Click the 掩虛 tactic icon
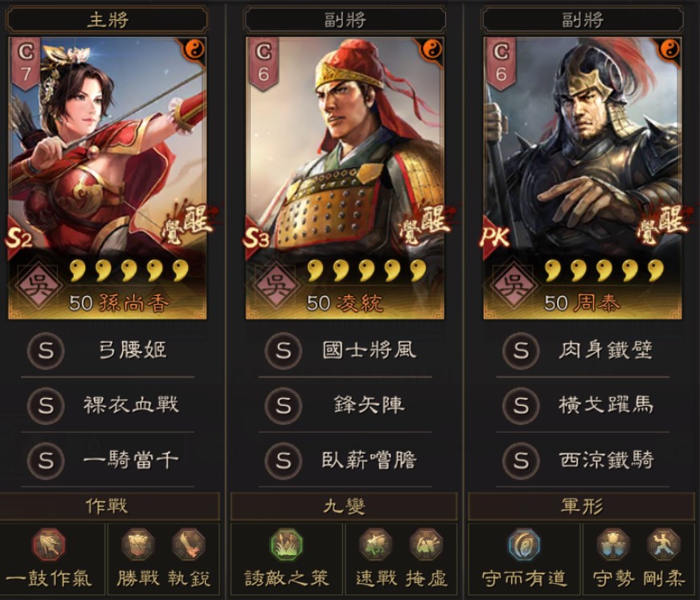Viewport: 700px width, 600px height. [426, 545]
